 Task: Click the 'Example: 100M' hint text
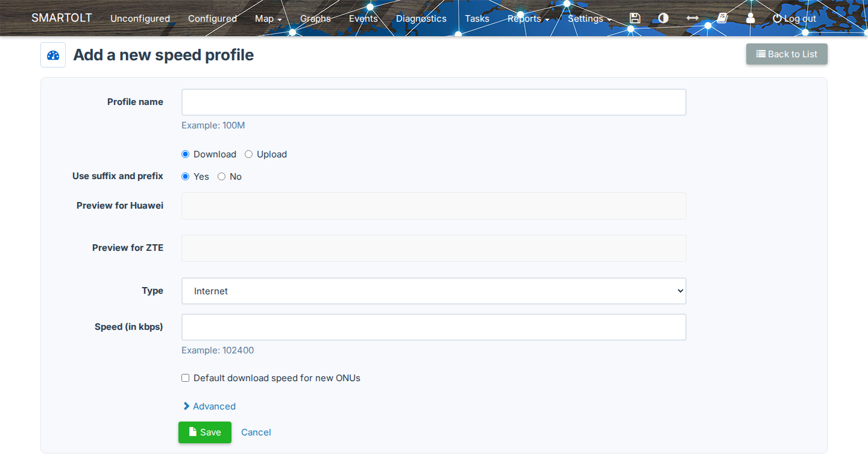click(213, 125)
